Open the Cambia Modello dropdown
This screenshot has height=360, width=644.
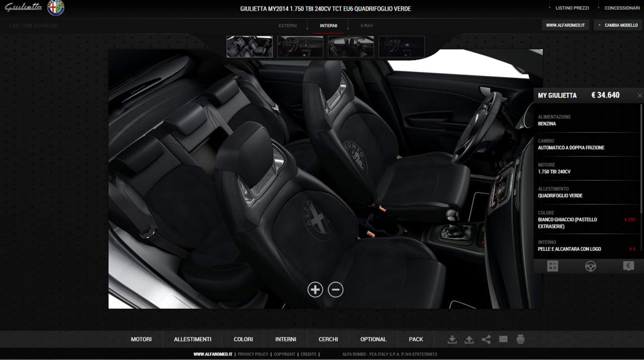click(x=618, y=25)
